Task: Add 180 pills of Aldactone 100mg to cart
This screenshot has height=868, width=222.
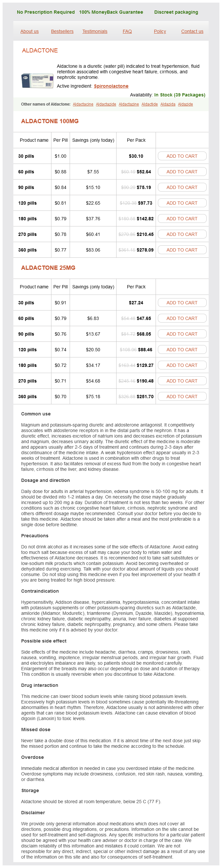Action: pos(182,219)
